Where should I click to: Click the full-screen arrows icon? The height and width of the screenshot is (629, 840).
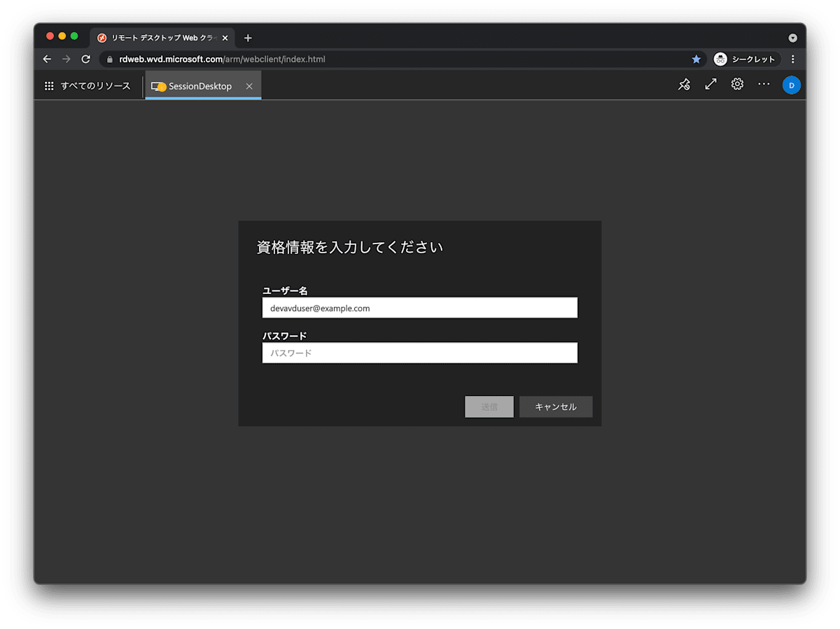[x=710, y=84]
